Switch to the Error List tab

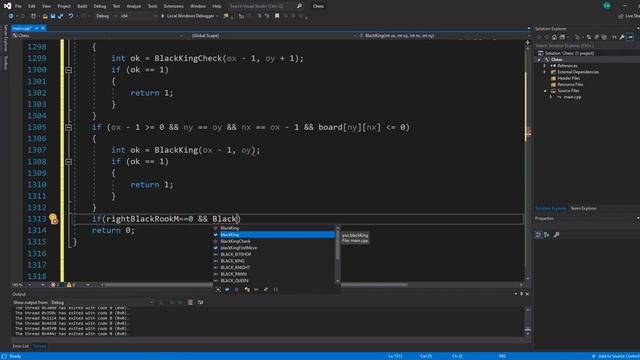[20, 346]
